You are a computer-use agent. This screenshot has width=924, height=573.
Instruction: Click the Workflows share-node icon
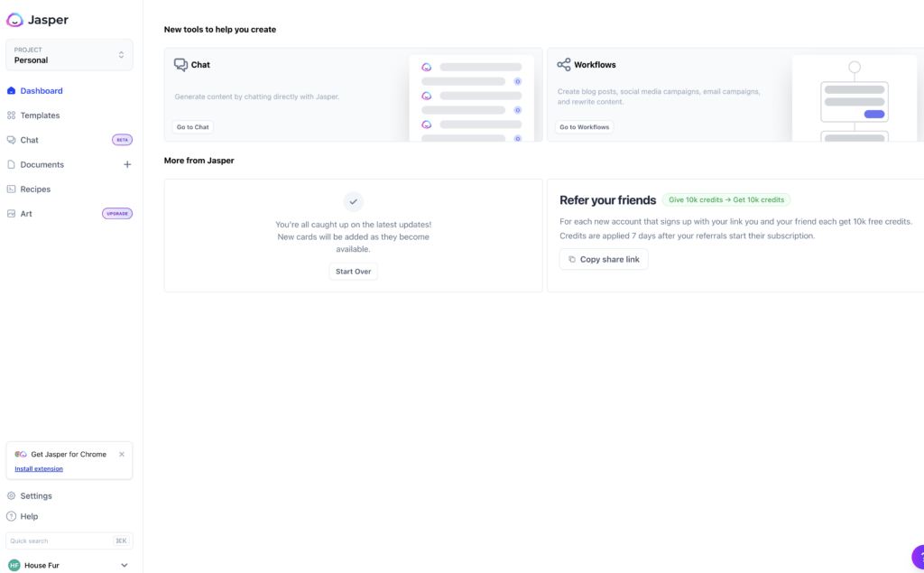[x=564, y=65]
